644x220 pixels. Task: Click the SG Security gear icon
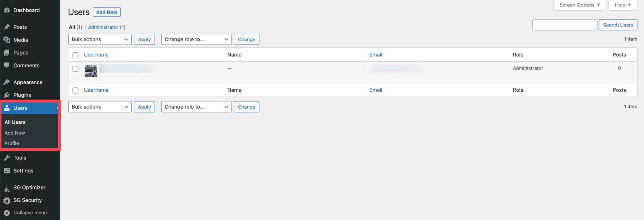(x=7, y=200)
